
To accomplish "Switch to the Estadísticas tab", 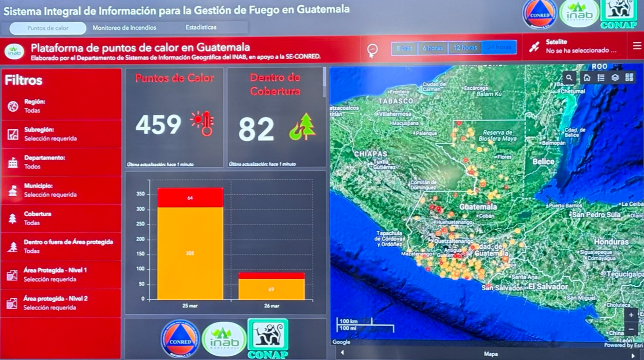I will 201,27.
